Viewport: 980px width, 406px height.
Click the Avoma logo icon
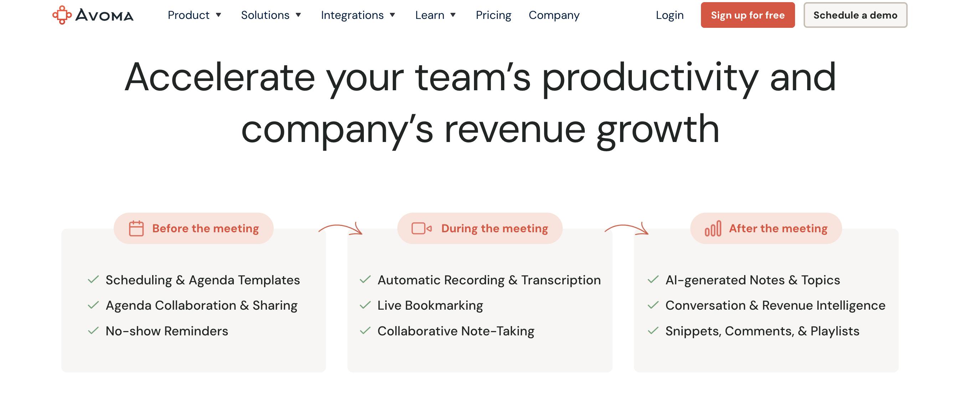(62, 15)
